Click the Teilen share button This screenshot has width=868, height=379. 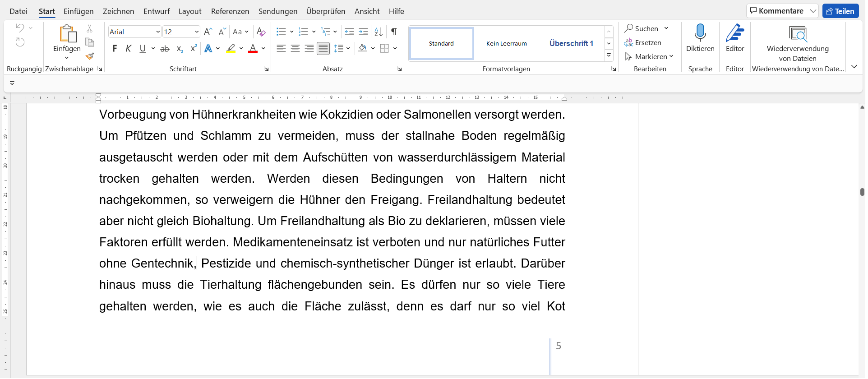point(840,11)
